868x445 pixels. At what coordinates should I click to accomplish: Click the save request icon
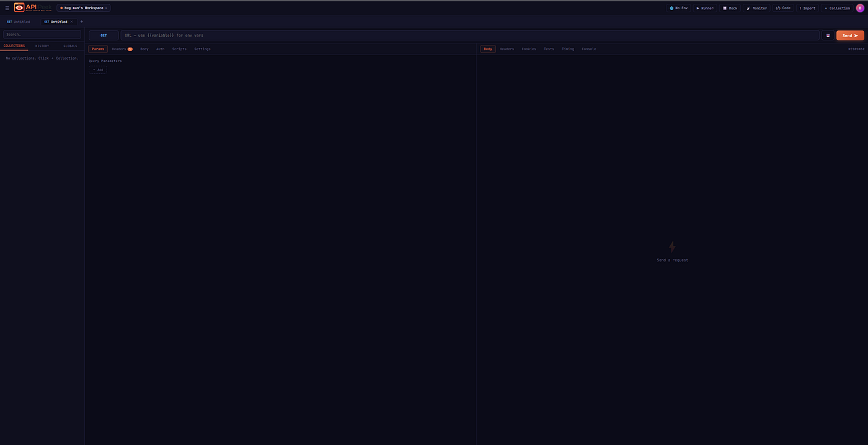[x=828, y=35]
